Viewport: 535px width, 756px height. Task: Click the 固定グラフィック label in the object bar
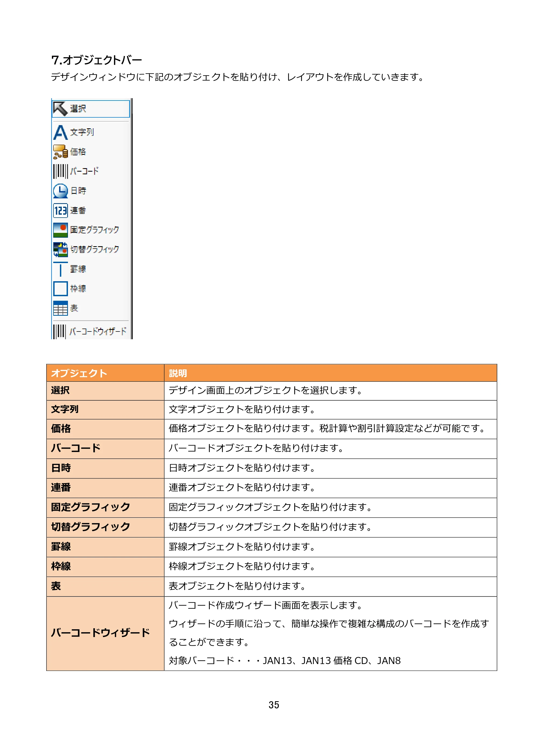click(x=94, y=230)
